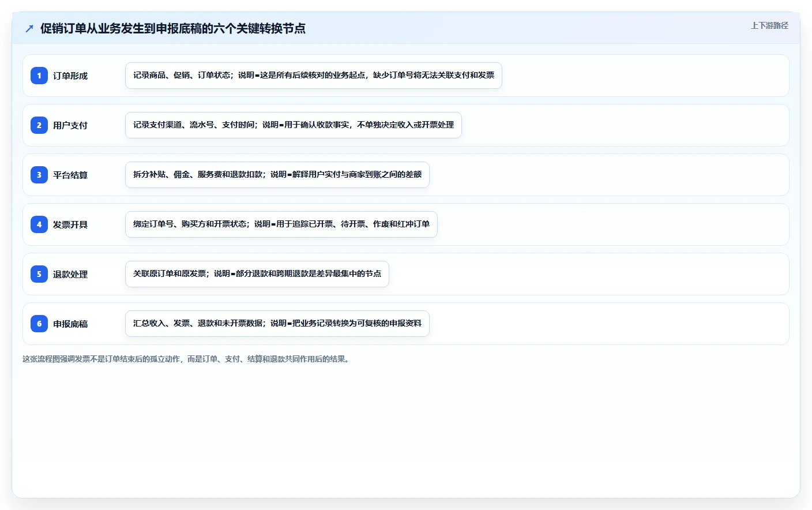Click the description starting 记录支付渠道、流水号
Image resolution: width=812 pixels, height=510 pixels.
coord(294,125)
